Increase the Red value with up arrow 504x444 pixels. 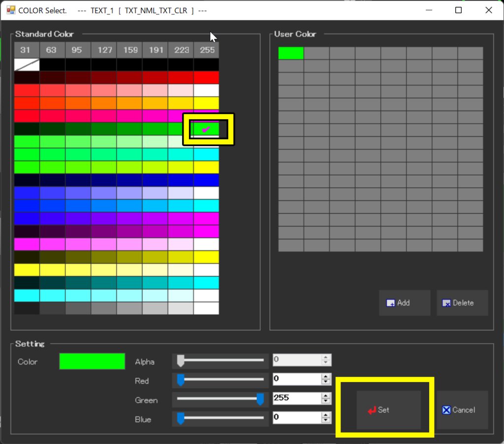tap(325, 377)
